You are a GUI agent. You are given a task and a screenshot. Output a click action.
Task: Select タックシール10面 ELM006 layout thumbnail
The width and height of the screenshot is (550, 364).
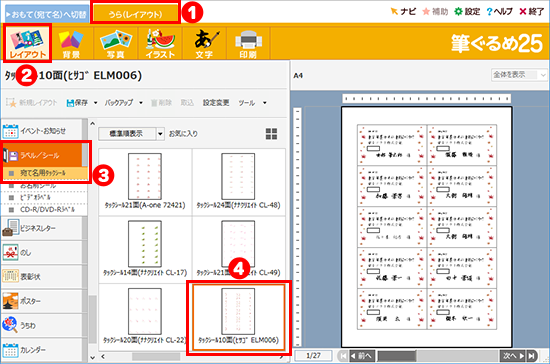click(x=239, y=317)
